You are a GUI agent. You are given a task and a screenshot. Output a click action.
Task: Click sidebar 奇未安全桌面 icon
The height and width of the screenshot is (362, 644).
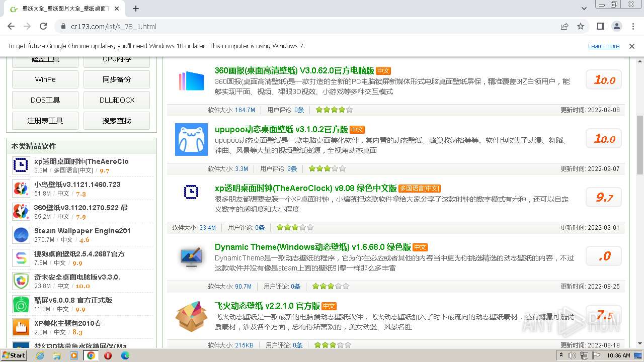21,281
